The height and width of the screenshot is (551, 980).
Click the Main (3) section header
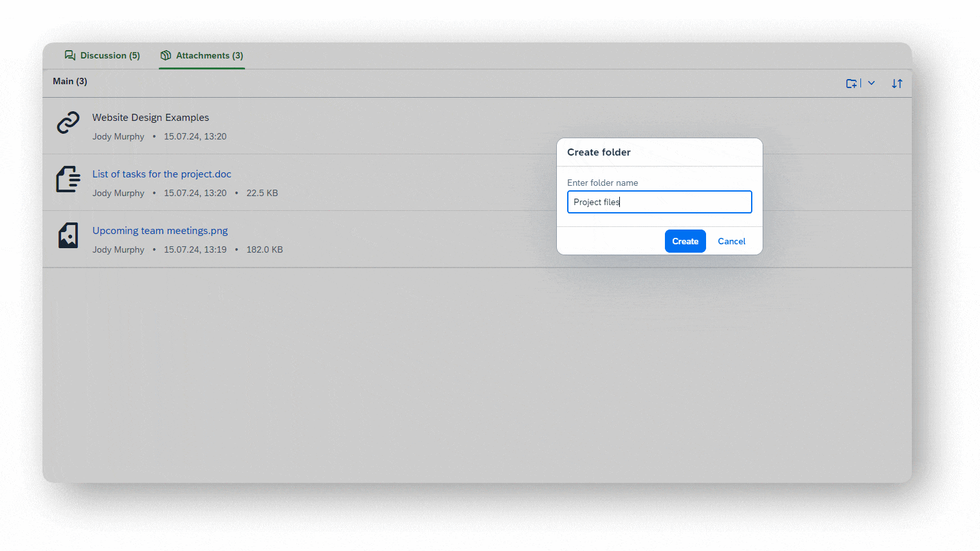point(70,81)
